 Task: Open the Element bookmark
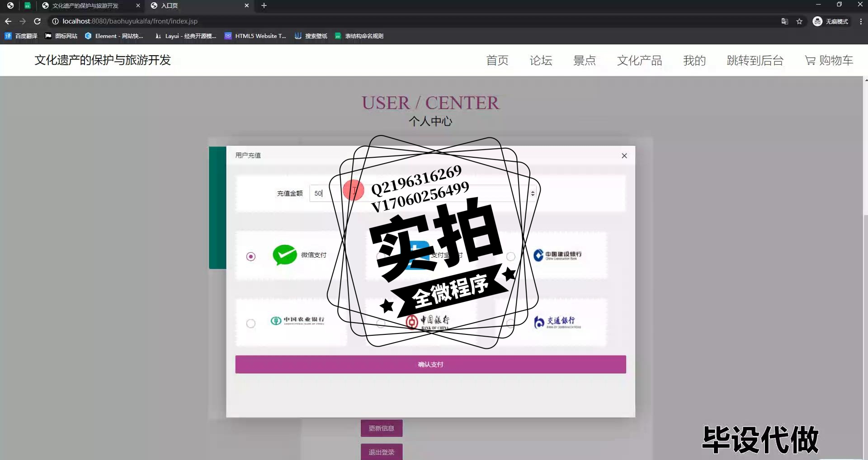tap(114, 36)
